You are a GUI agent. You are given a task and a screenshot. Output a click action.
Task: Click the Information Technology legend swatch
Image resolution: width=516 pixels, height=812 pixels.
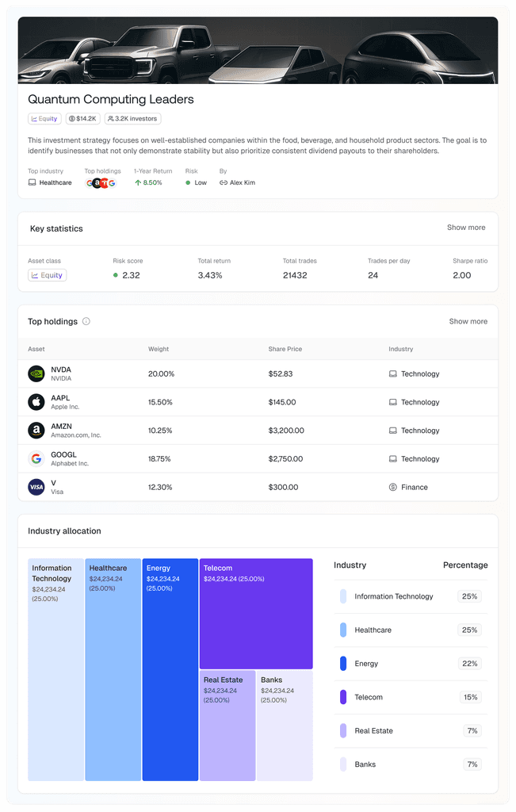pos(343,596)
